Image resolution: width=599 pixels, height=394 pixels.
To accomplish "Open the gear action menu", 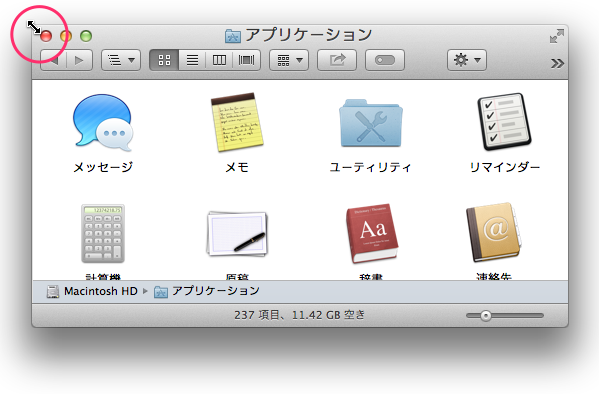I will (467, 60).
